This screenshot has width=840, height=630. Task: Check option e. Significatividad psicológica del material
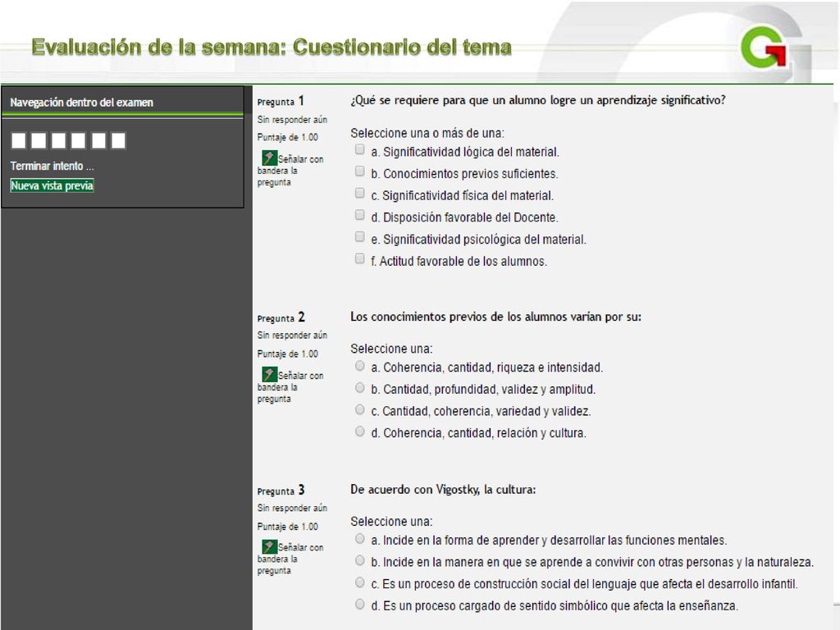pyautogui.click(x=360, y=237)
